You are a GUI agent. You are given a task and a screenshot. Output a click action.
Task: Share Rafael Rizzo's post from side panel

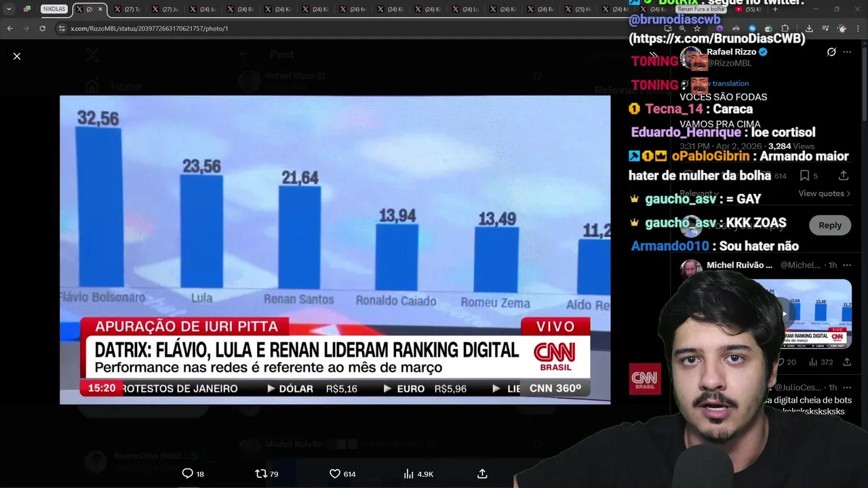click(x=844, y=176)
